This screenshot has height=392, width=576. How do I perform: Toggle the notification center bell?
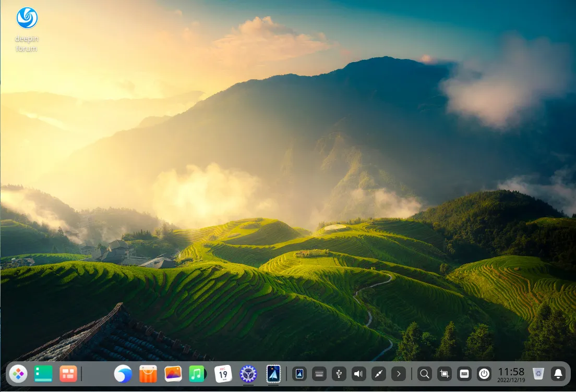coord(558,374)
